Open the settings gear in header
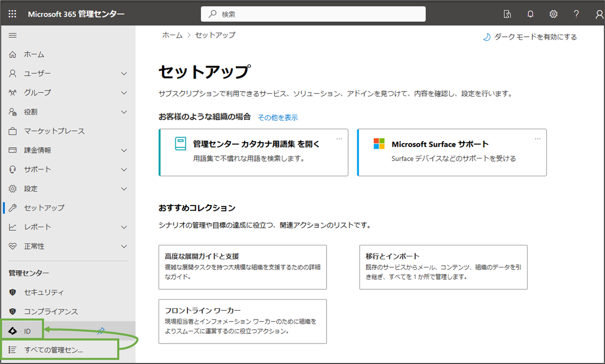 (x=553, y=14)
